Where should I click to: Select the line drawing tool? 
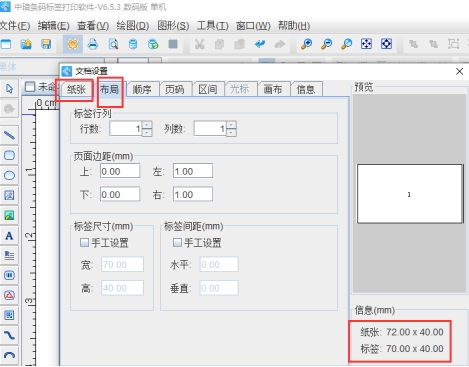[9, 135]
